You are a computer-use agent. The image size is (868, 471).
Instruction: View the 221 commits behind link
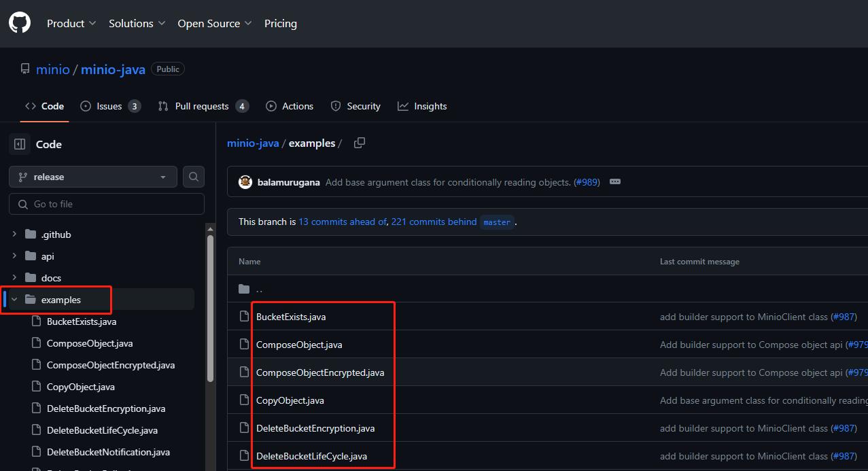pos(434,222)
